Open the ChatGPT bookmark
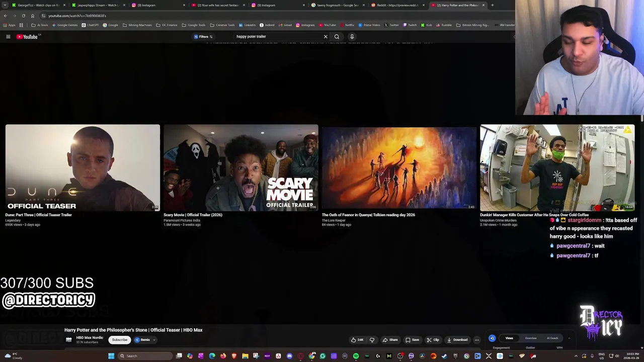This screenshot has width=644, height=362. click(x=91, y=25)
